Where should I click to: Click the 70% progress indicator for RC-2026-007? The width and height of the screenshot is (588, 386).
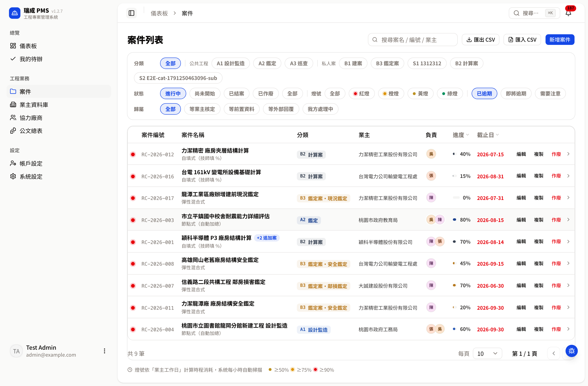click(x=461, y=285)
